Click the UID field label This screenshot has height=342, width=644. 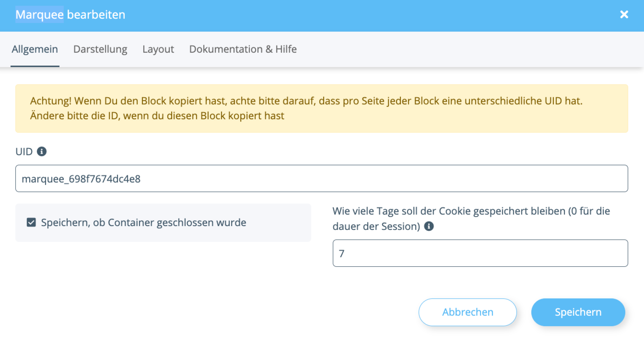(x=24, y=152)
